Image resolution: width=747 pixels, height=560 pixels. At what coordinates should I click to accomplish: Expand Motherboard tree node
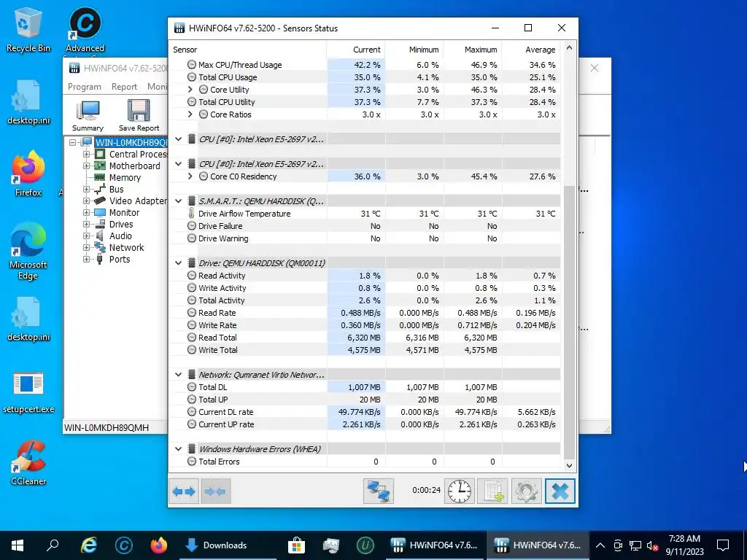tap(86, 166)
